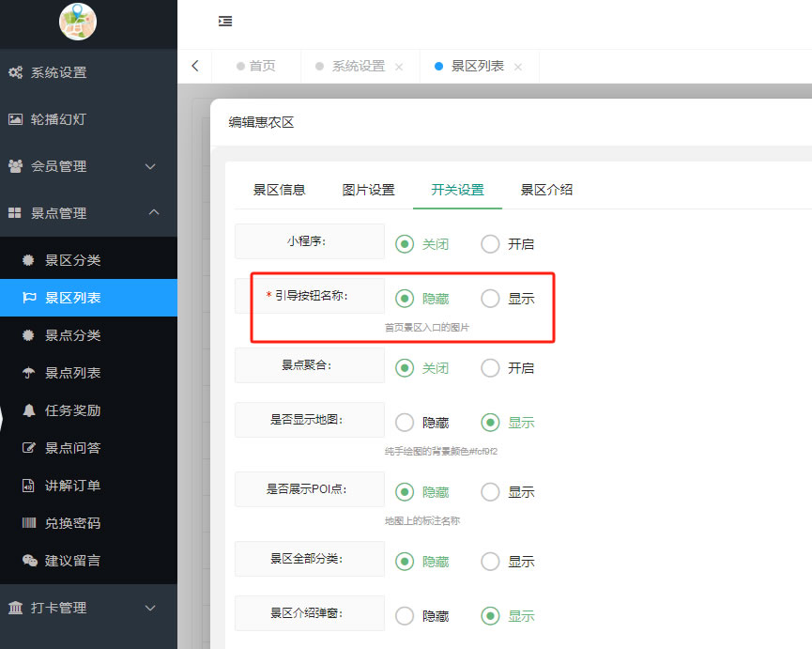Click the 打卡管理 building icon
The height and width of the screenshot is (649, 812).
pos(16,608)
